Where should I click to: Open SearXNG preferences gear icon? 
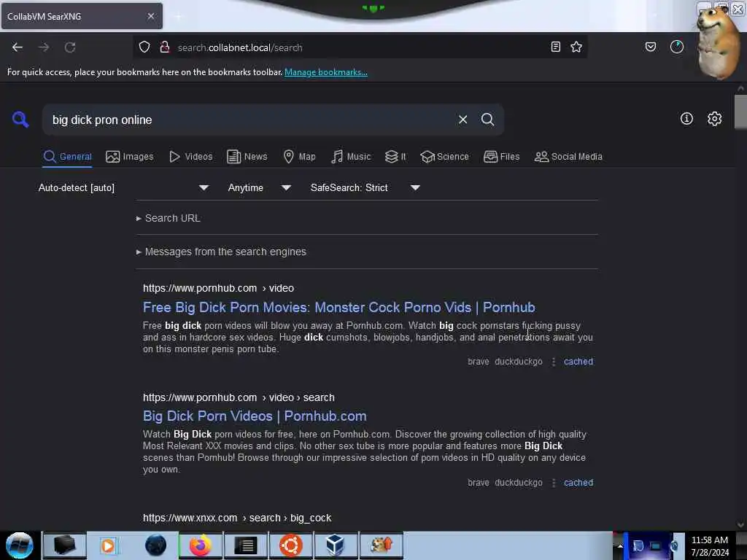pyautogui.click(x=714, y=119)
